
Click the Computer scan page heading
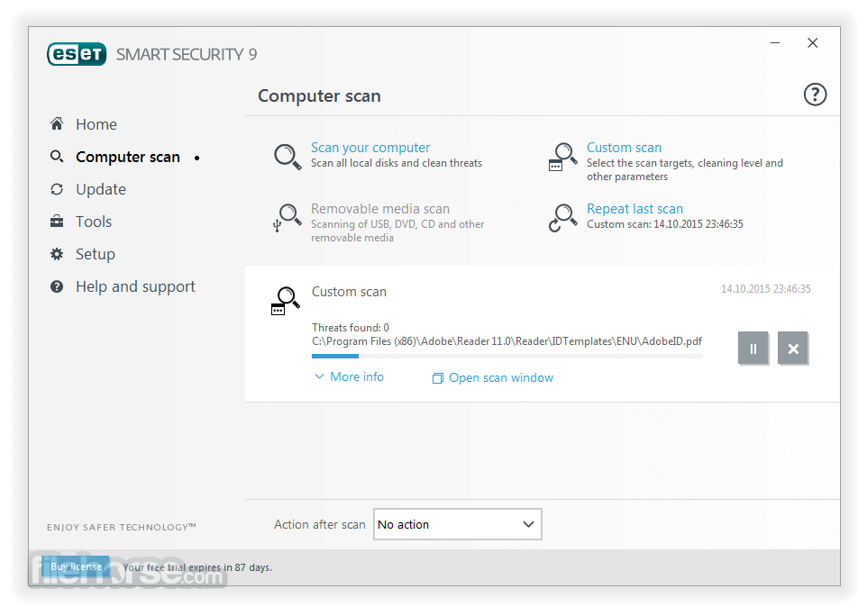pos(319,96)
